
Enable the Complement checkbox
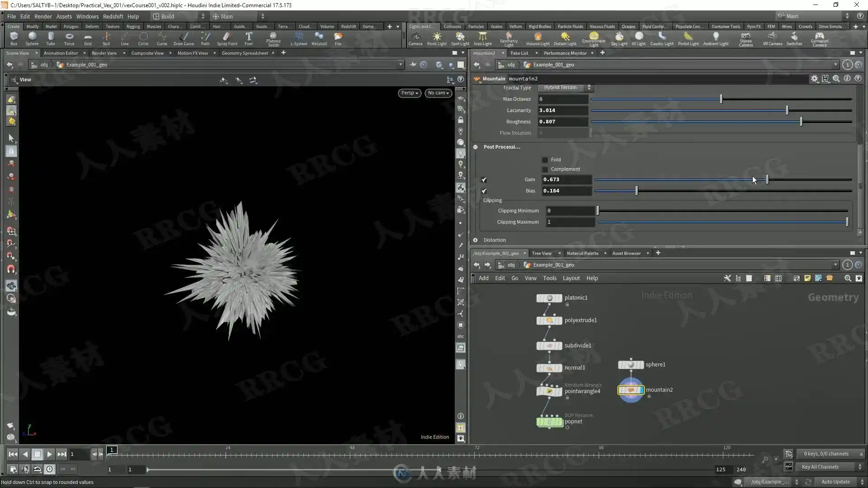545,169
